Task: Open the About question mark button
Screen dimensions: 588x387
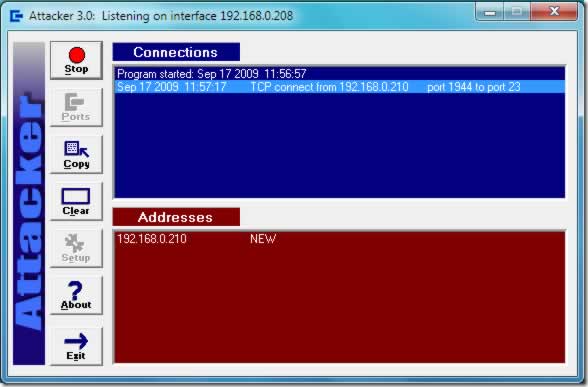Action: point(76,296)
